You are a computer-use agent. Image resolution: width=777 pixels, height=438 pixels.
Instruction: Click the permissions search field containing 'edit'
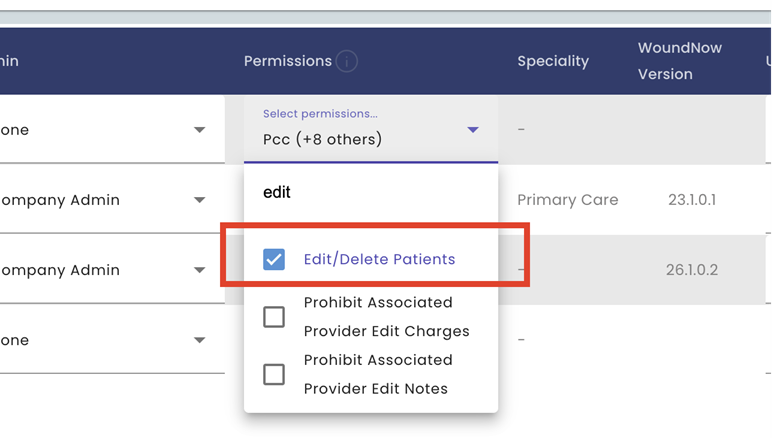371,192
